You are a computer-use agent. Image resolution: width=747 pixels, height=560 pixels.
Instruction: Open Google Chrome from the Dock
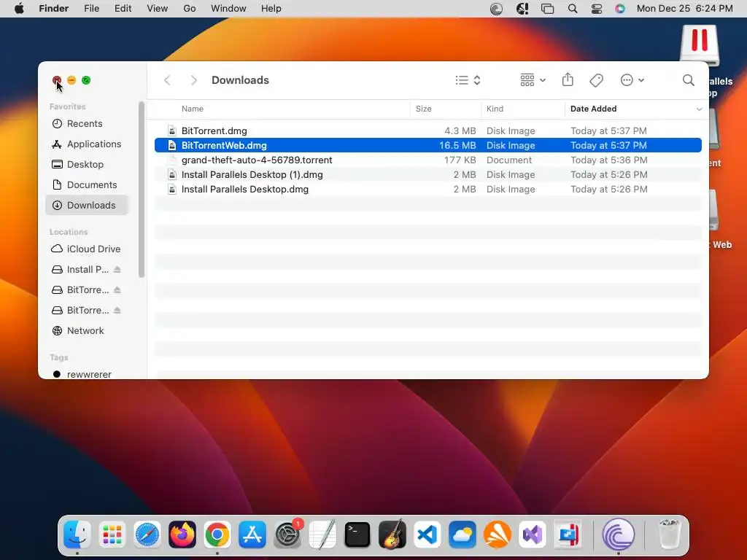point(217,534)
